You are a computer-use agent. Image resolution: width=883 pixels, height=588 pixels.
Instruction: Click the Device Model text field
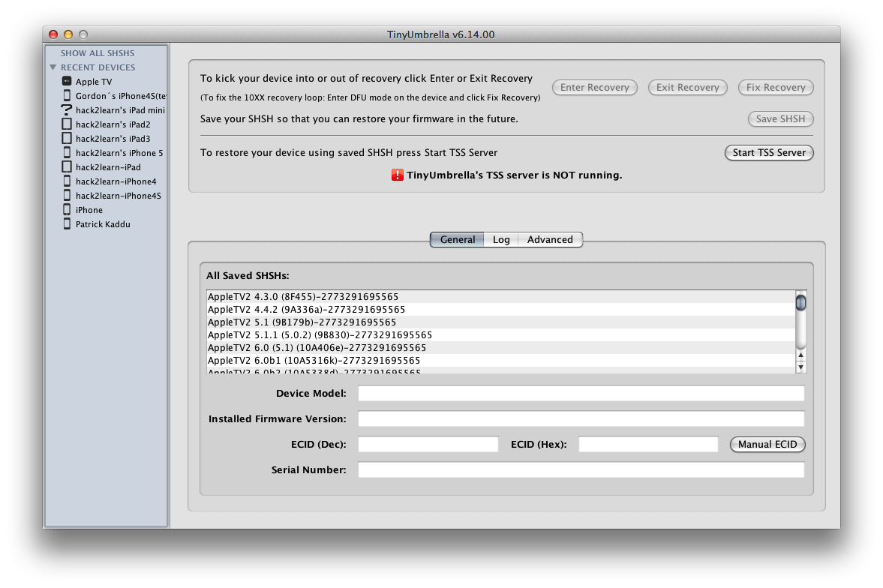[581, 394]
